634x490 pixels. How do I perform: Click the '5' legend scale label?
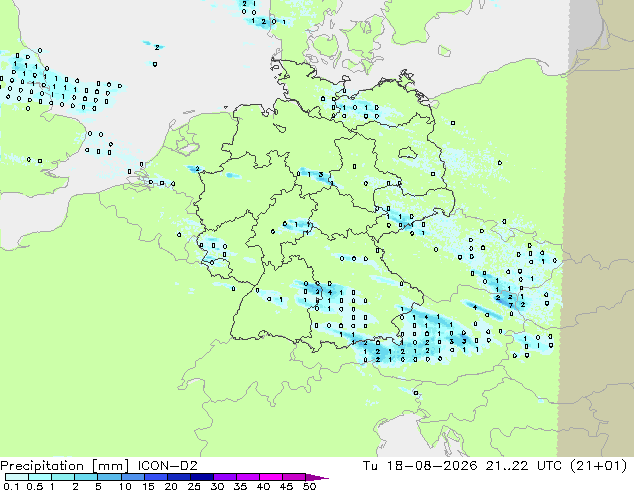(98, 486)
